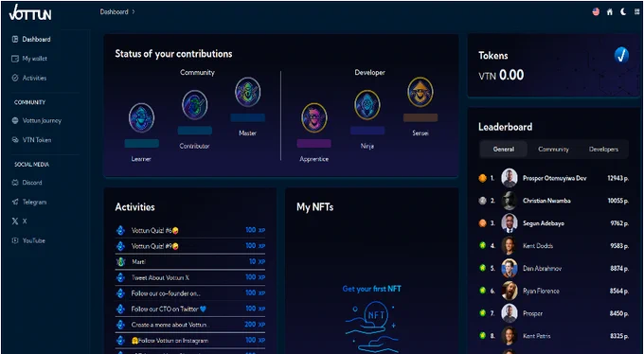Open Christian Nwamba leaderboard entry

coord(554,201)
